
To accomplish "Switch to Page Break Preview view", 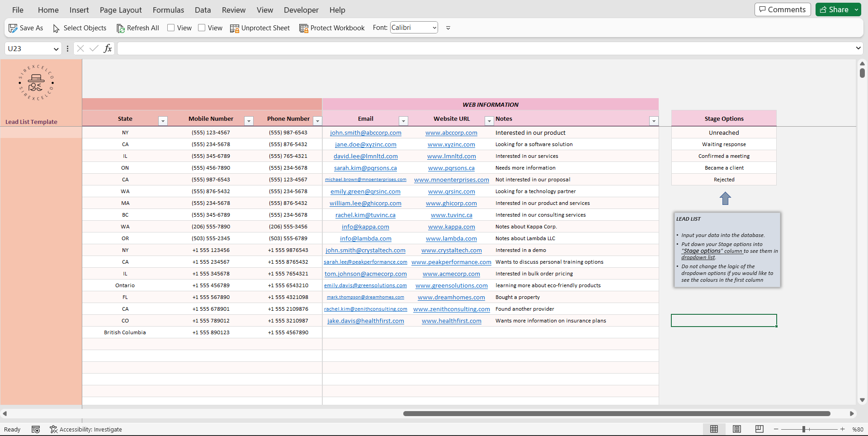I will (759, 429).
